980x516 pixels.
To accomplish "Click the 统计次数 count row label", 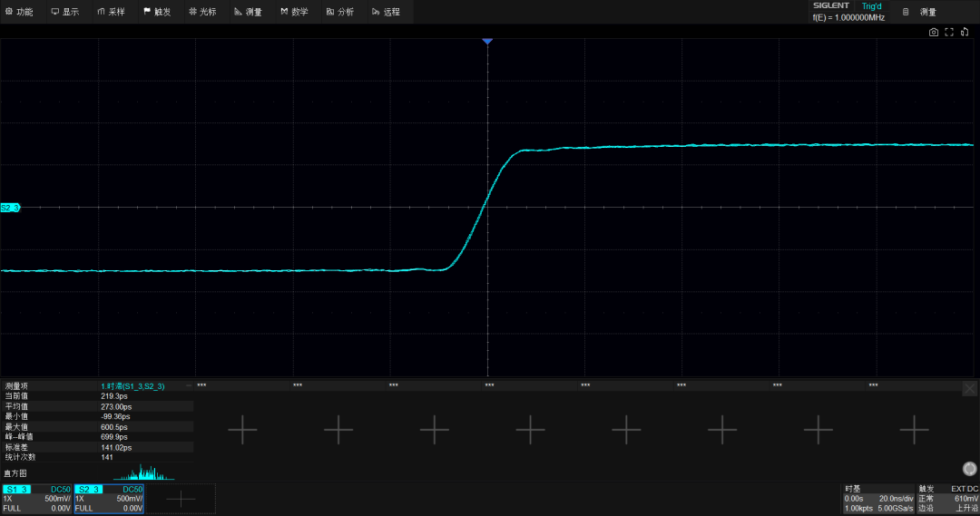I will tap(20, 457).
